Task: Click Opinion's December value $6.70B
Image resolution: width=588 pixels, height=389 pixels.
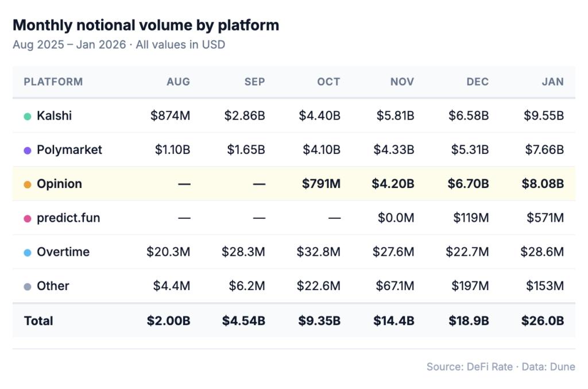Action: point(469,184)
